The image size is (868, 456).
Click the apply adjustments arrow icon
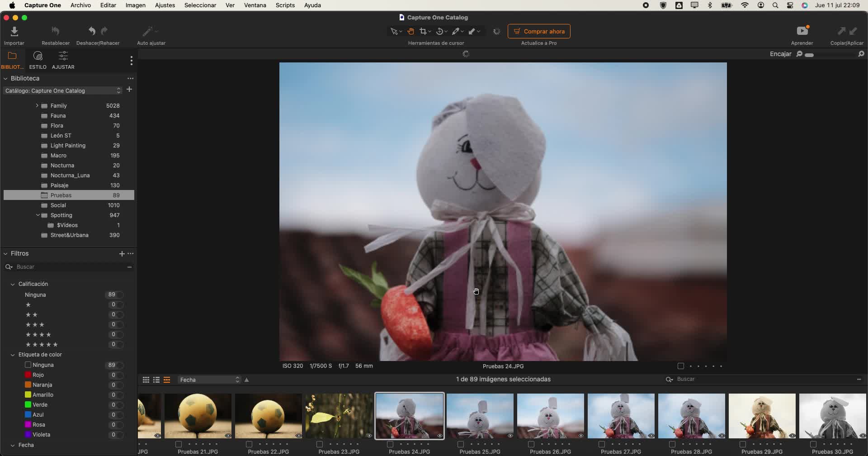point(853,31)
